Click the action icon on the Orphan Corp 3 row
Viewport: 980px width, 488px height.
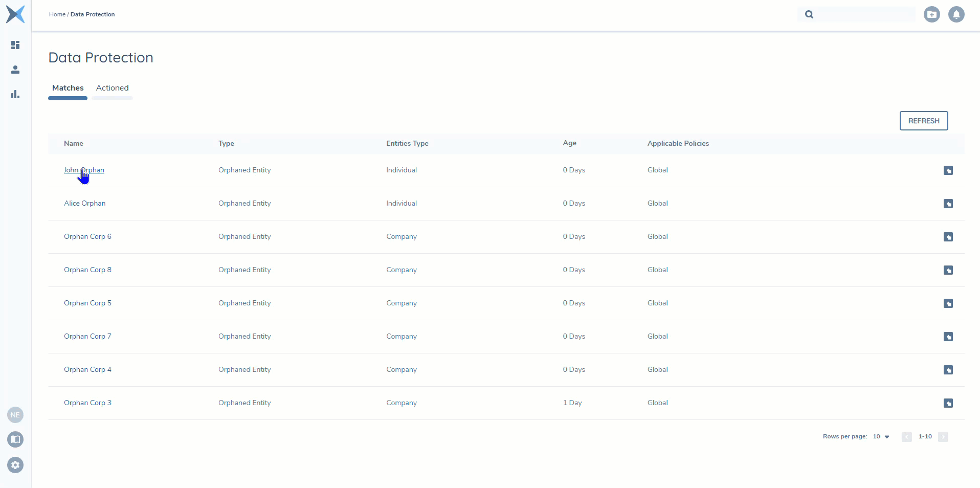click(x=948, y=403)
